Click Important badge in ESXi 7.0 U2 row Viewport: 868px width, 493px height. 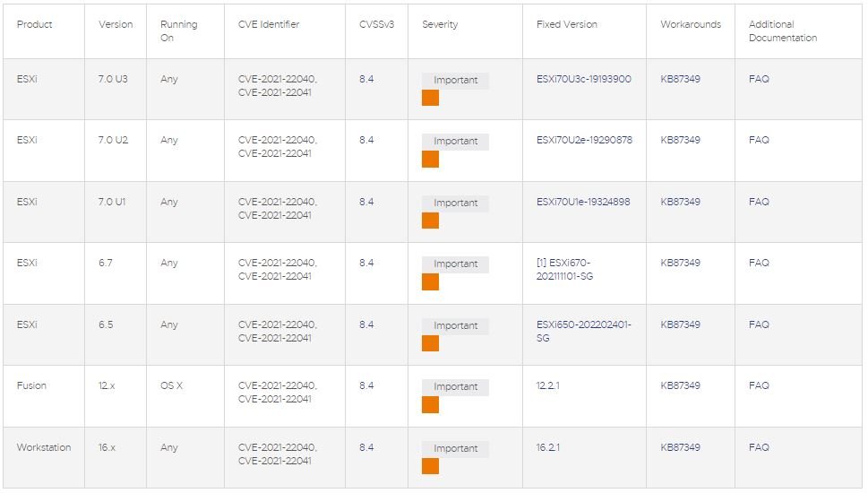[455, 142]
